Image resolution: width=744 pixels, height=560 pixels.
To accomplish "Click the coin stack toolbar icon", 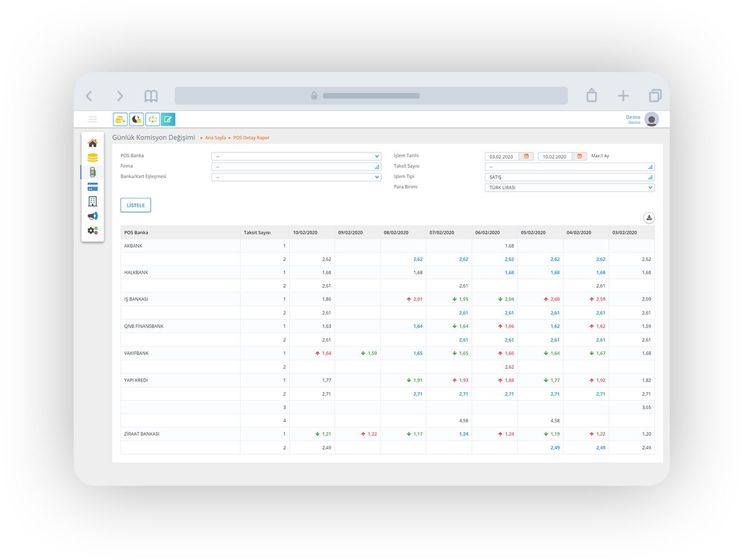I will (x=120, y=119).
